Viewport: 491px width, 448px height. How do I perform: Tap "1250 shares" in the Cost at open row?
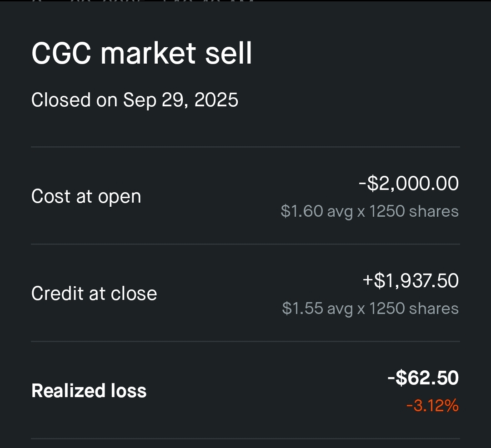414,212
